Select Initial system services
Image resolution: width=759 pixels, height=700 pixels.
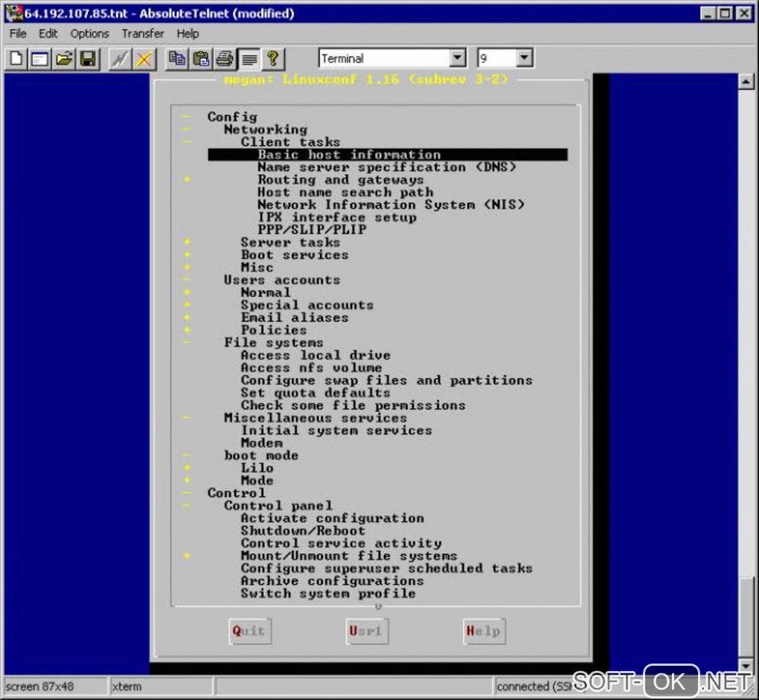[x=336, y=431]
